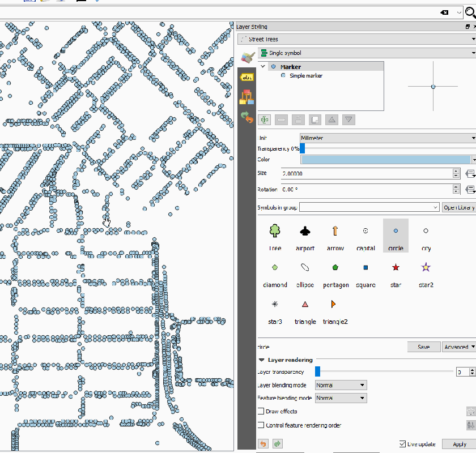Toggle the Live update checkbox
476x453 pixels.
403,444
